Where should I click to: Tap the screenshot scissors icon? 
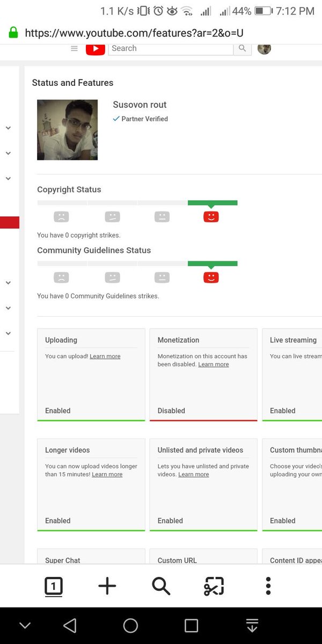214,586
